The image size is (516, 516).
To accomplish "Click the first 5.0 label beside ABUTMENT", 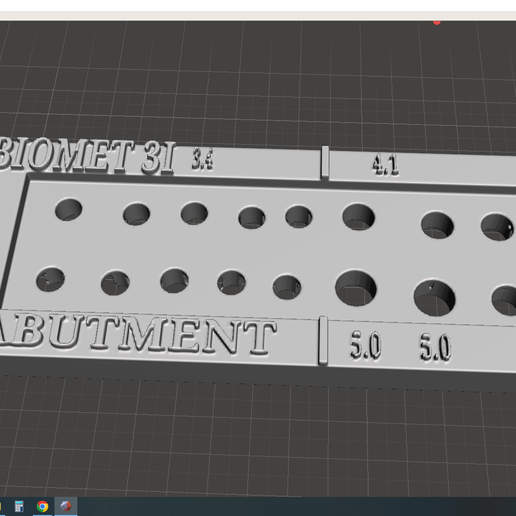I will 365,345.
